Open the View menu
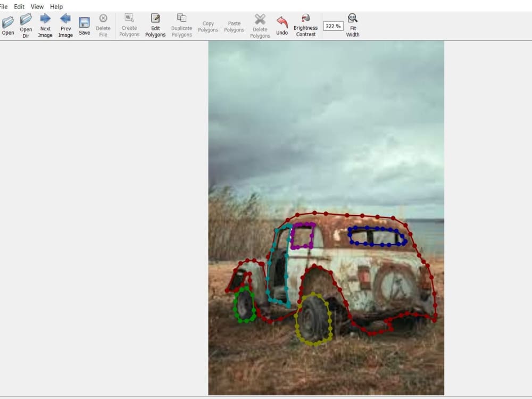The image size is (532, 399). pyautogui.click(x=36, y=6)
